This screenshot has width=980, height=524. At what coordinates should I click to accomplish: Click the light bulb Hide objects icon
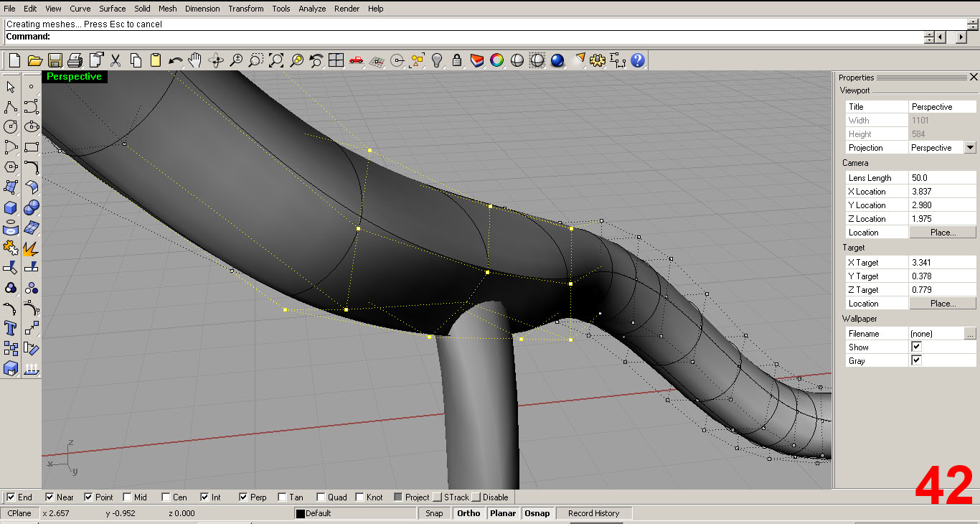tap(436, 60)
